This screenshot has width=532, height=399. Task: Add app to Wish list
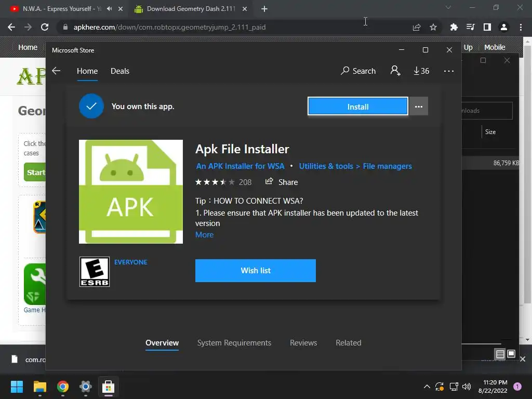(x=256, y=270)
